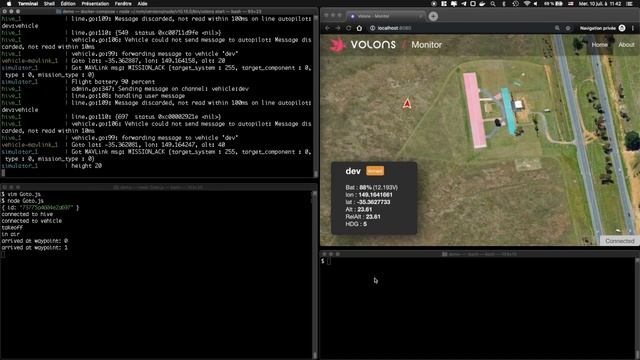Click 'arrived at waypoint: 1' output line
Screen dimensions: 640x360
[x=35, y=247]
